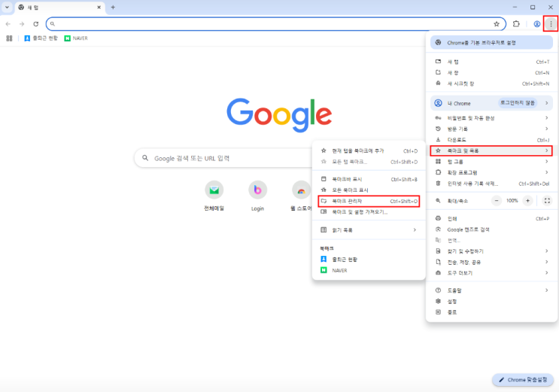Expand the '북마크 및 목록' submenu
Screen dimensions: 559x392
(491, 150)
